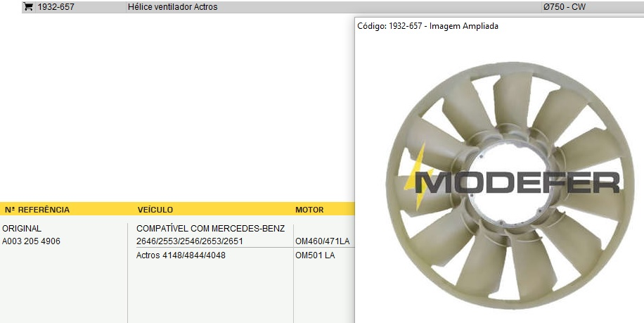Click the COMPATÍVEL COM MERCEDES-BENZ text
Viewport: 644px width, 323px height.
(x=210, y=229)
